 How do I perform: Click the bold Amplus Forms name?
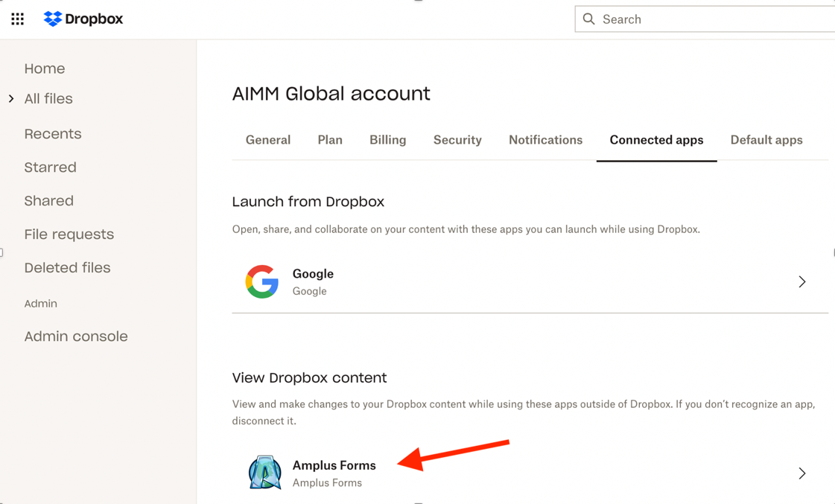(334, 465)
